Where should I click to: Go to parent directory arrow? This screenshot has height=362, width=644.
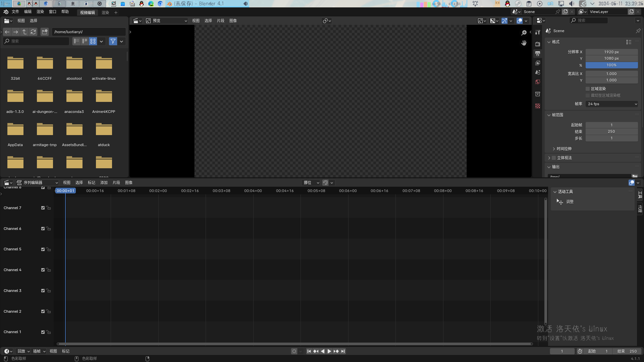pos(24,32)
